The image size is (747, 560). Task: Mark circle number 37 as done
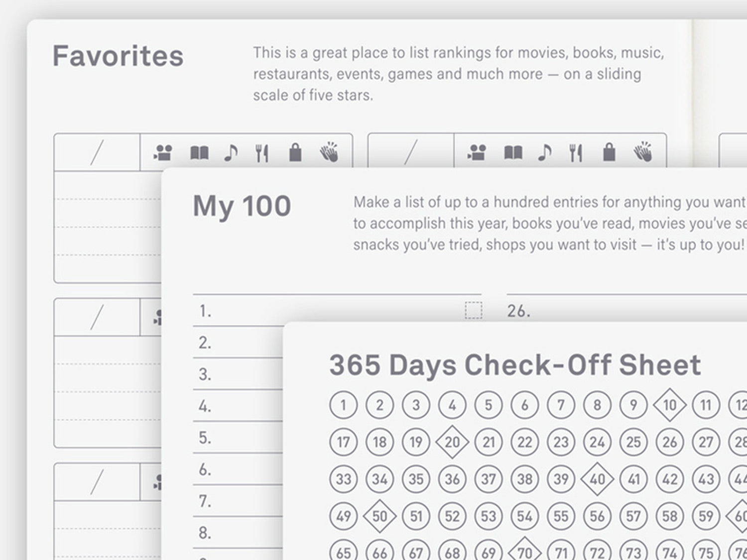[x=488, y=479]
